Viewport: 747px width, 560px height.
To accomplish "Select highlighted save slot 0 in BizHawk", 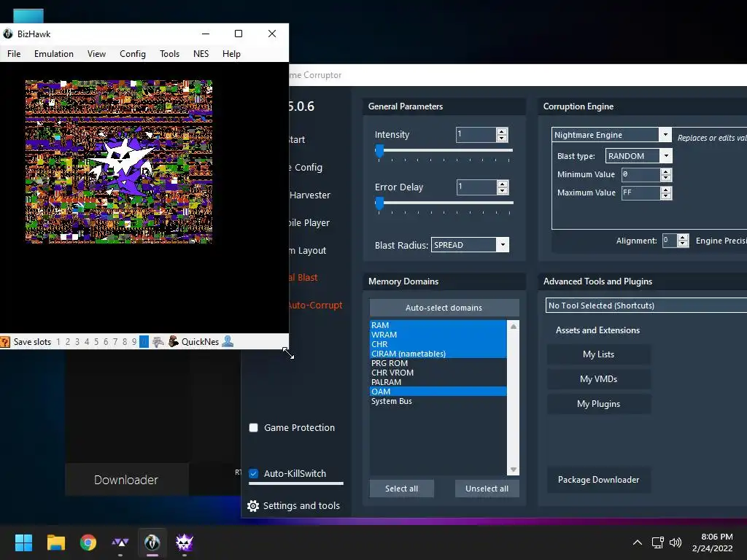I will [x=144, y=342].
